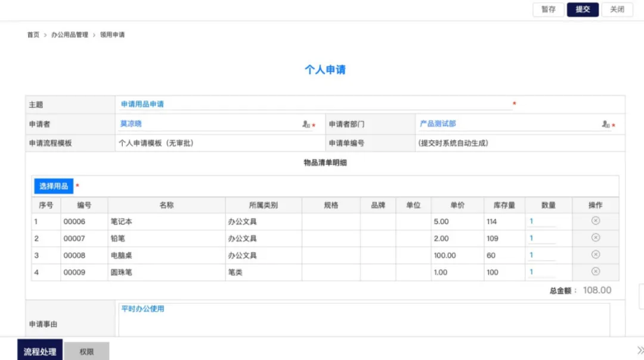The width and height of the screenshot is (644, 360).
Task: Click the 暂存 button
Action: pyautogui.click(x=549, y=10)
